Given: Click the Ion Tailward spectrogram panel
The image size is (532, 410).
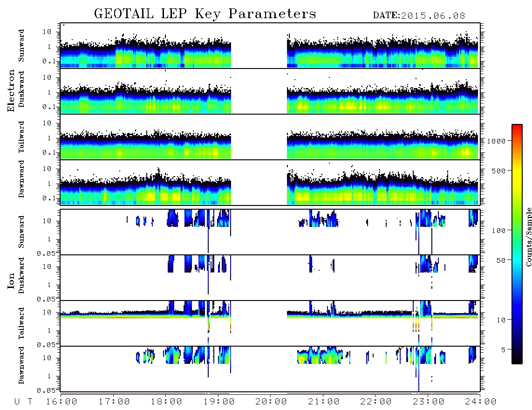Looking at the screenshot, I should [270, 323].
